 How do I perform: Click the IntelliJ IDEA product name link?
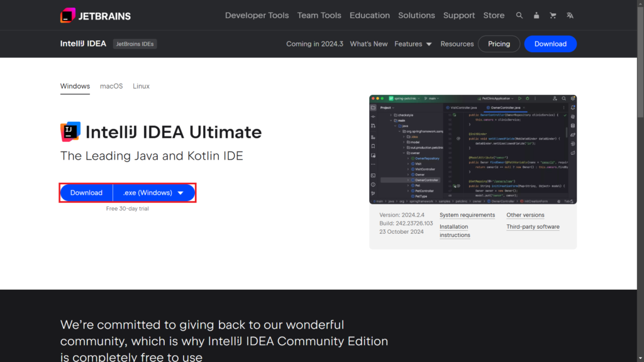84,43
